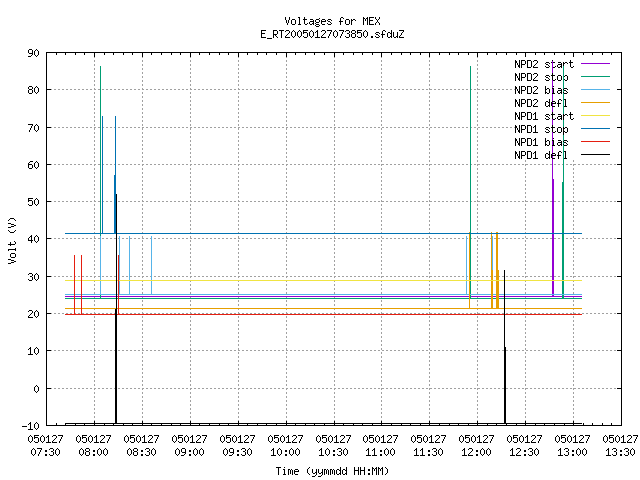Click the yellow NPD1 start legend line
Viewport: 640px width, 480px height.
595,116
